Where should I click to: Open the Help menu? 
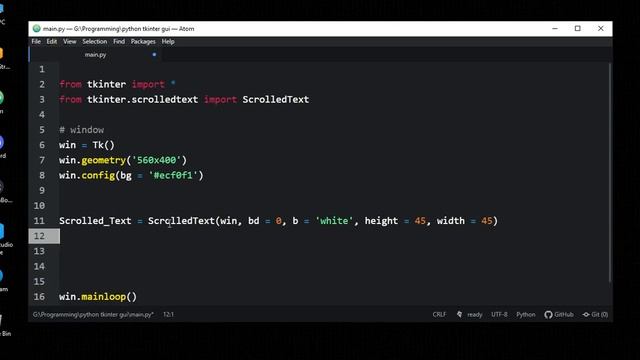click(x=168, y=42)
